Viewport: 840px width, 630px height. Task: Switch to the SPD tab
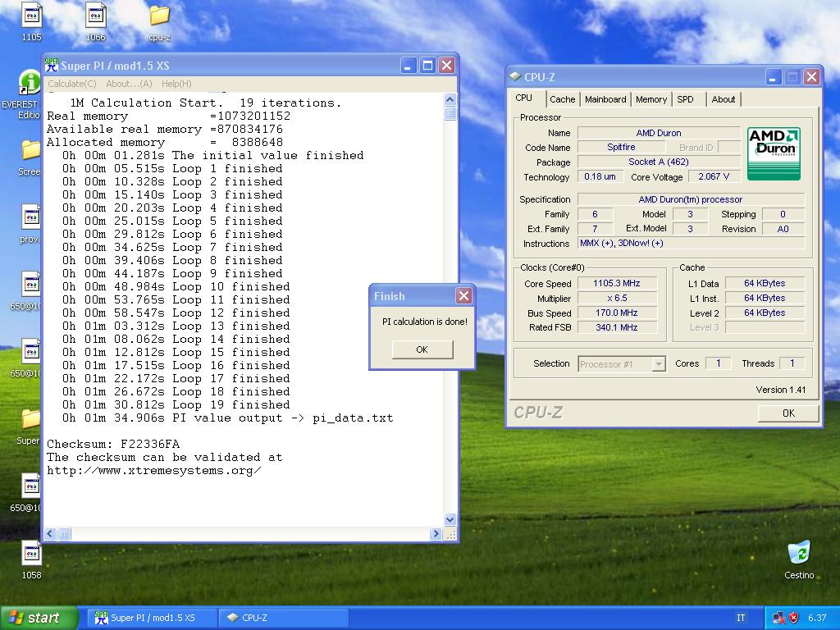point(685,99)
